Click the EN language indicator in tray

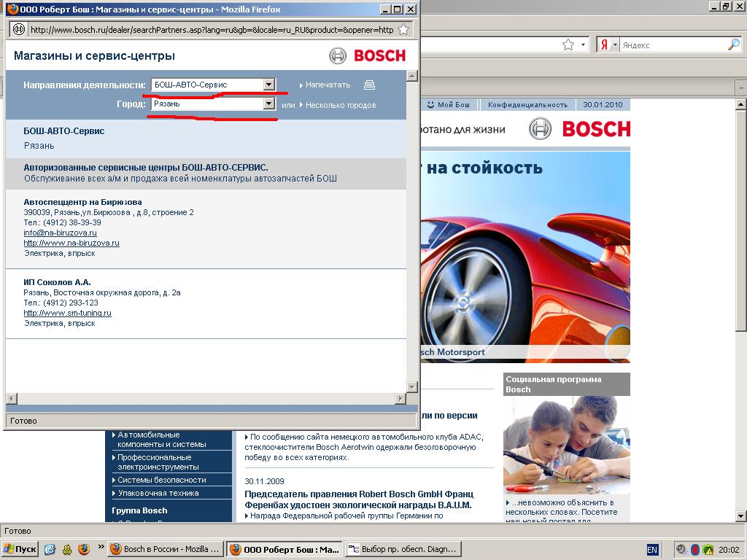651,549
